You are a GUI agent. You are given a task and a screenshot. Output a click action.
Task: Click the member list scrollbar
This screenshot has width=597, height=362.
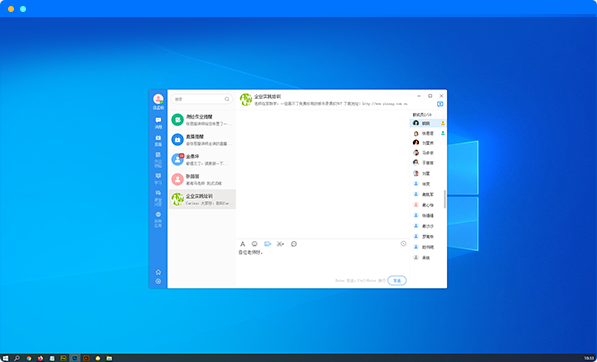coord(444,199)
